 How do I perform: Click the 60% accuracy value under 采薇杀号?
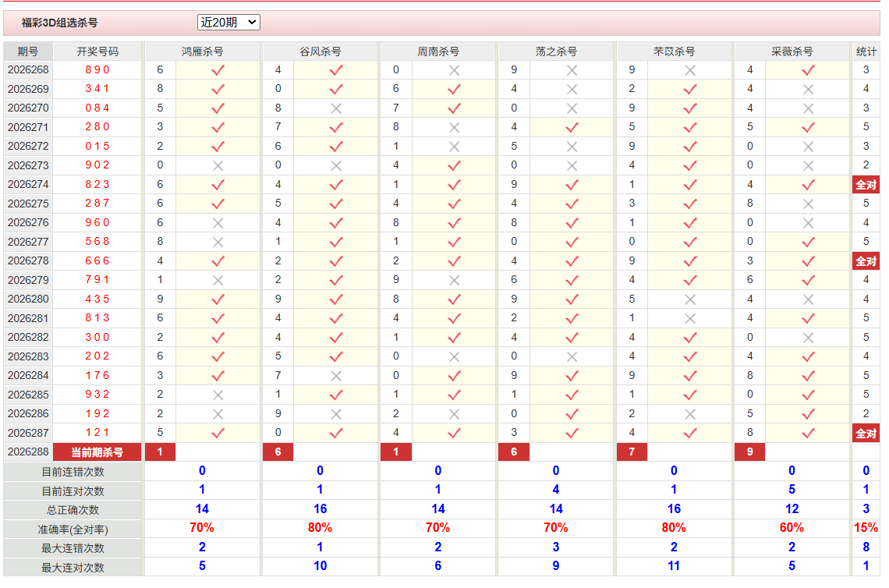tap(792, 528)
